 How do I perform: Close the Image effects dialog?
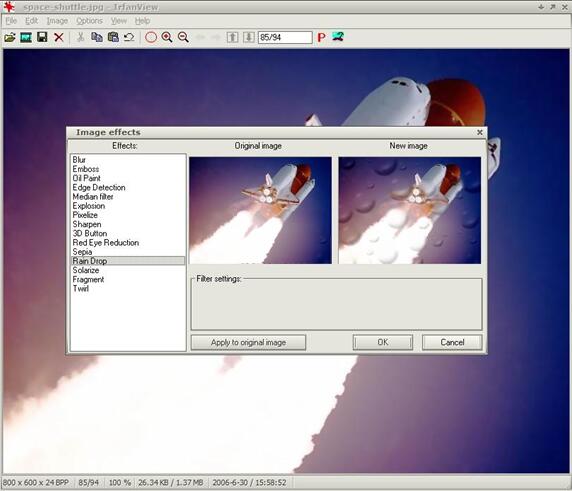[480, 132]
